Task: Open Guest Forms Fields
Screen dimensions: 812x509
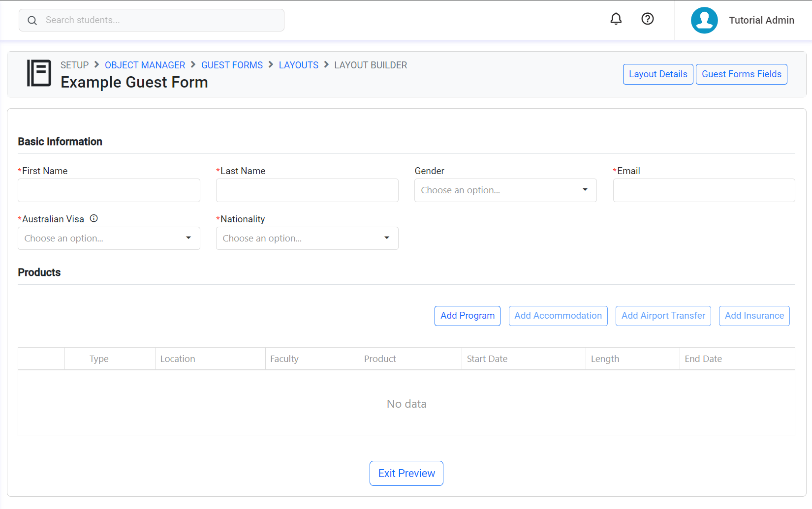Action: (741, 74)
